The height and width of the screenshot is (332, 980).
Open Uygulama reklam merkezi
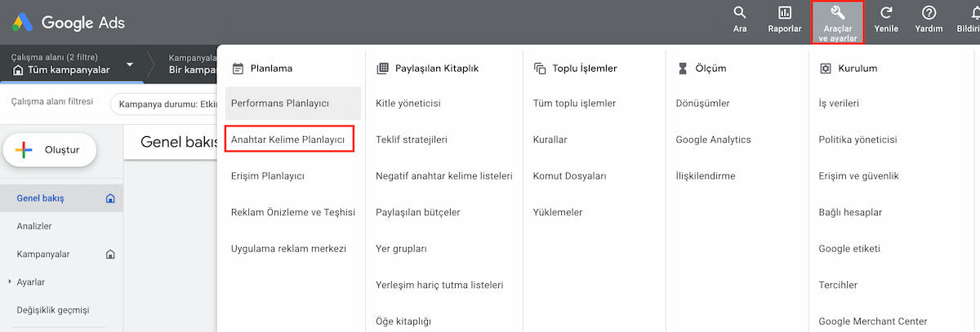pyautogui.click(x=289, y=248)
